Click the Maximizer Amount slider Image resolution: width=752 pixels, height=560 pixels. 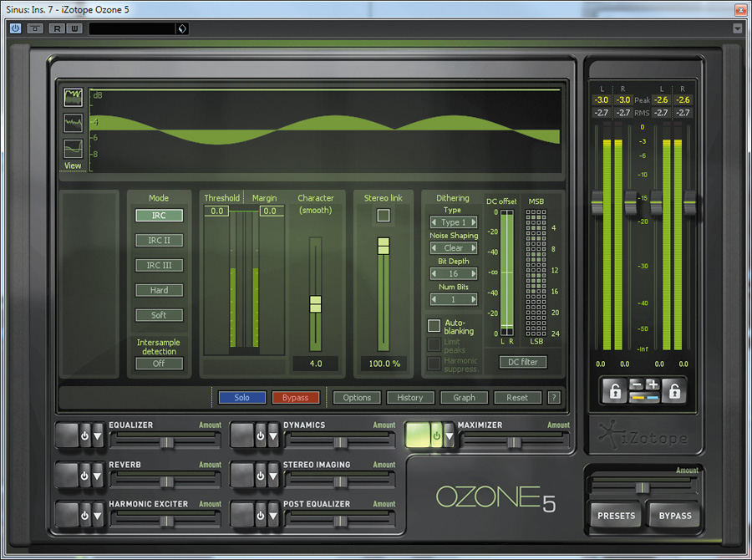click(x=514, y=442)
